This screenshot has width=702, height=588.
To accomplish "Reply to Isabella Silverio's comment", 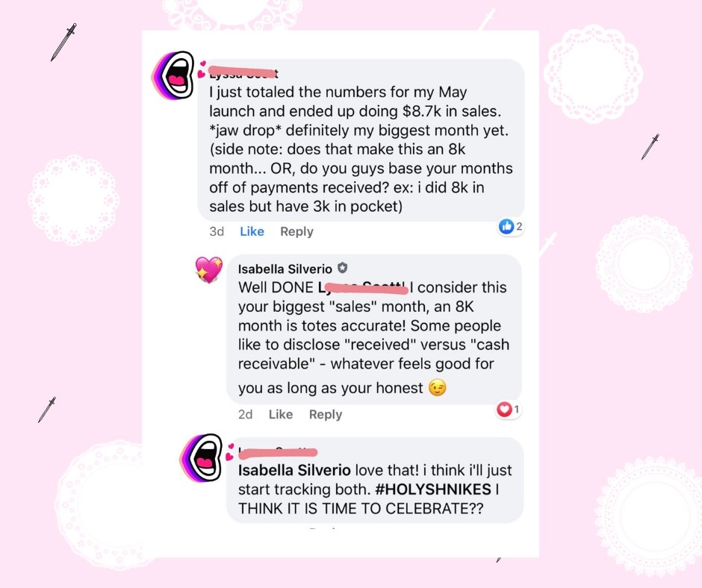I will (326, 414).
